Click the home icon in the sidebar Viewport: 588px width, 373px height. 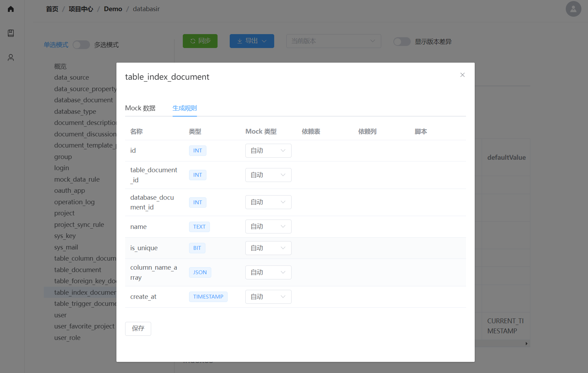point(11,9)
